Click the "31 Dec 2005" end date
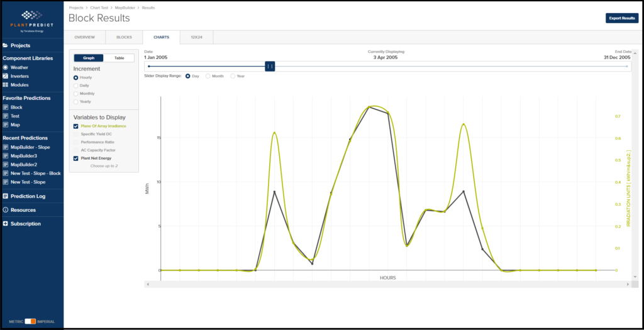The width and height of the screenshot is (644, 330). tap(618, 57)
